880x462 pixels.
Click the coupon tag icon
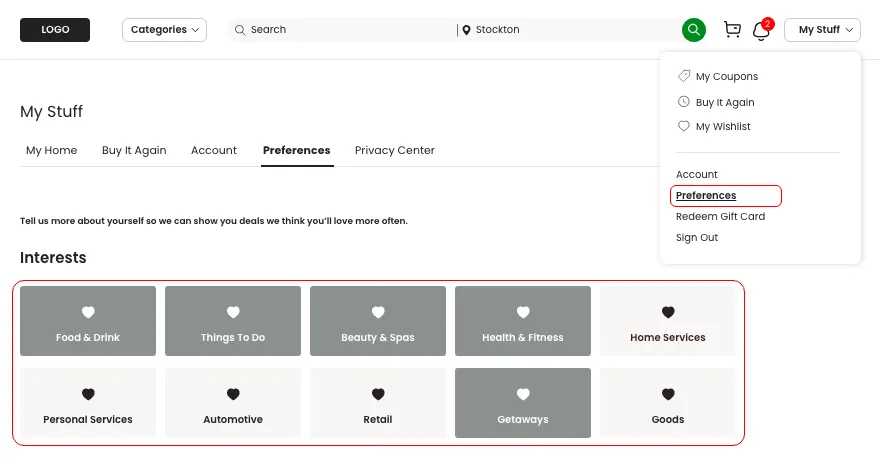point(684,76)
